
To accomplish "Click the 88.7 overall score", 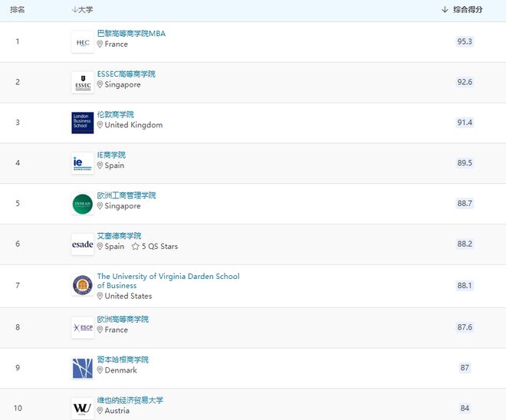I will pos(465,203).
